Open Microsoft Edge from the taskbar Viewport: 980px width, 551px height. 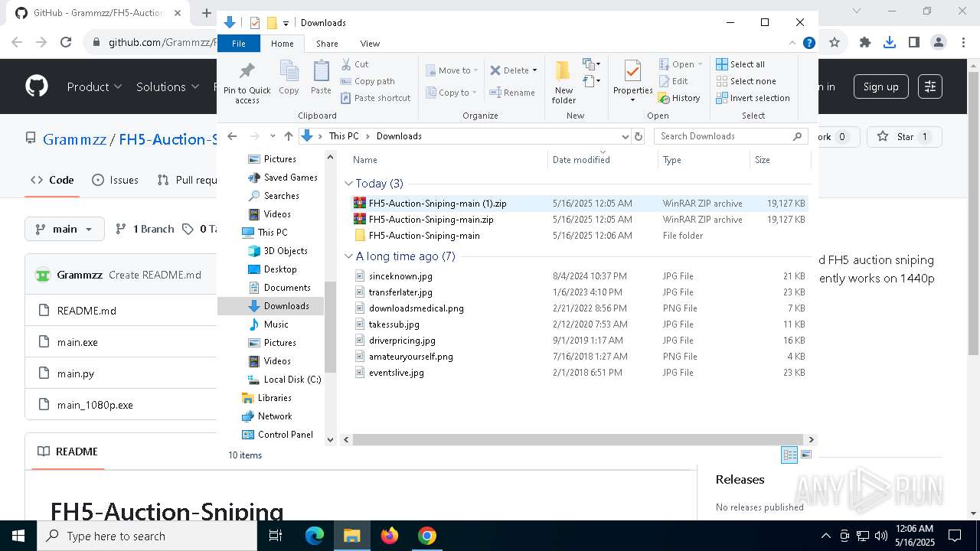(315, 536)
